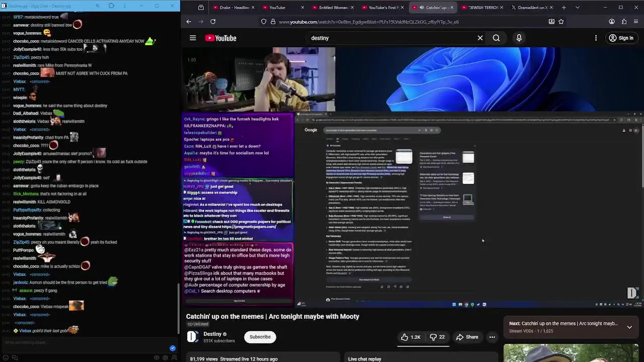Reload the current YouTube page

213,22
